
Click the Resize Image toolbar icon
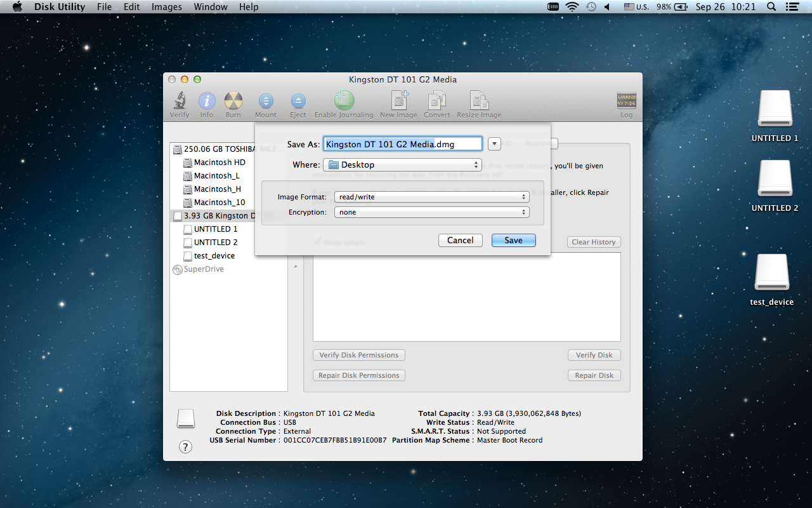pyautogui.click(x=479, y=100)
